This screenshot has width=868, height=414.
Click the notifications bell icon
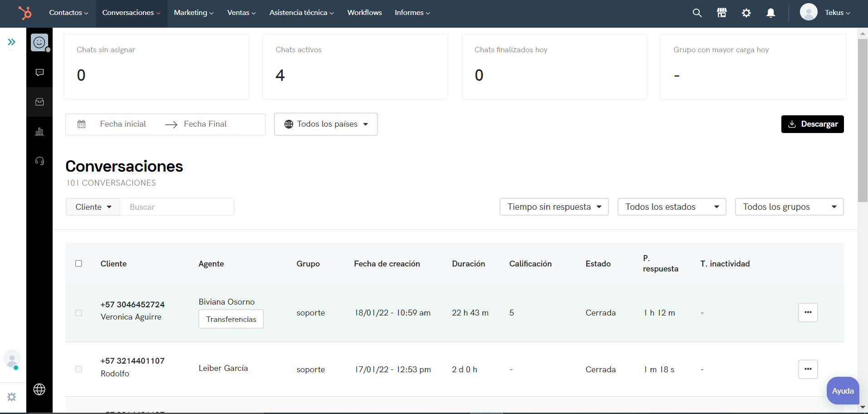[x=770, y=13]
